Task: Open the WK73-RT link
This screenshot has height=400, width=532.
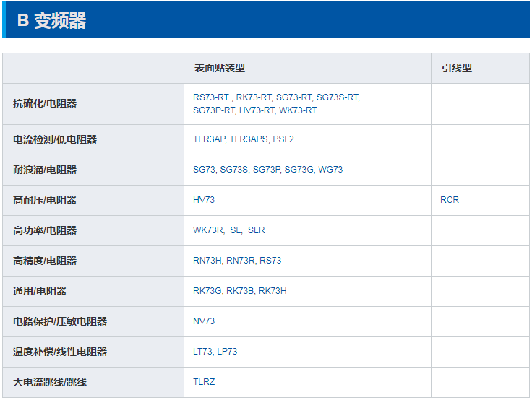Action: pos(298,110)
